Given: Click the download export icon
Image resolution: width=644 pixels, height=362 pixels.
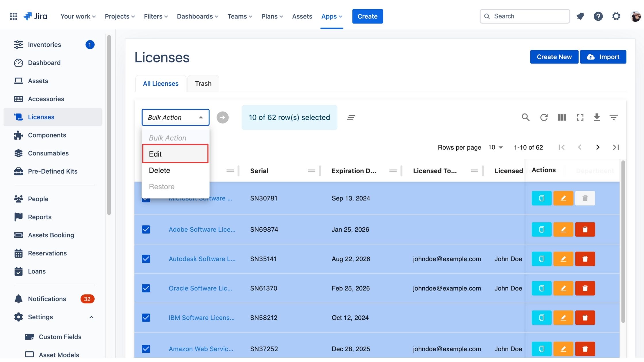Looking at the screenshot, I should coord(597,117).
